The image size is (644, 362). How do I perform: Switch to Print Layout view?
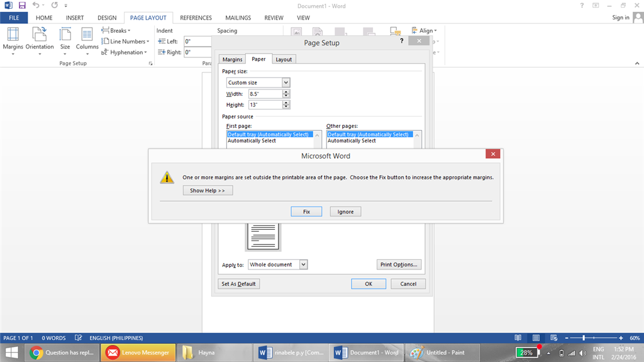click(536, 337)
